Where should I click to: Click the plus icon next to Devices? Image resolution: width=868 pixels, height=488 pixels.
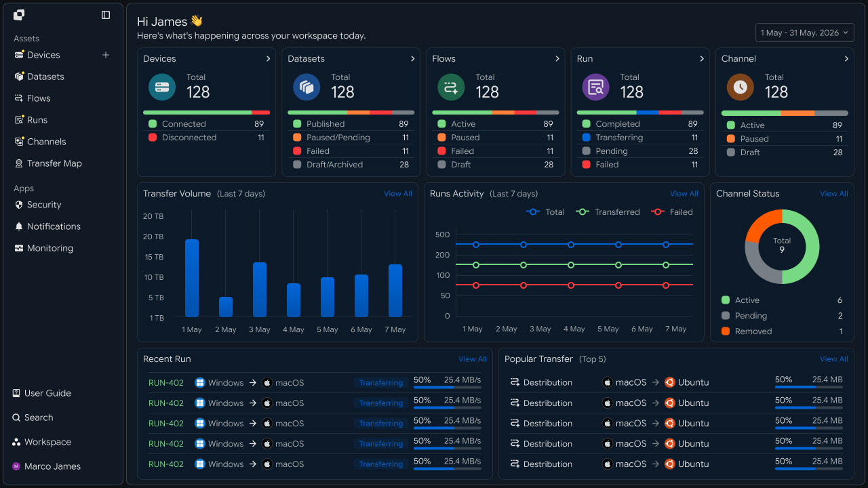coord(106,55)
